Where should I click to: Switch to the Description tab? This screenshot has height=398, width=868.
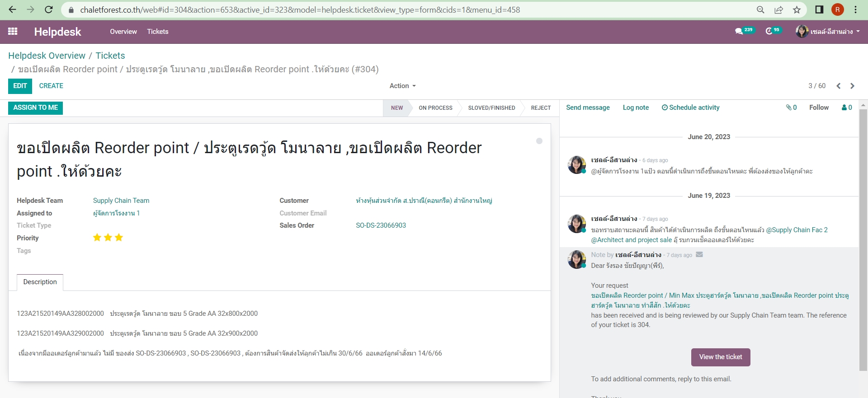pyautogui.click(x=40, y=282)
